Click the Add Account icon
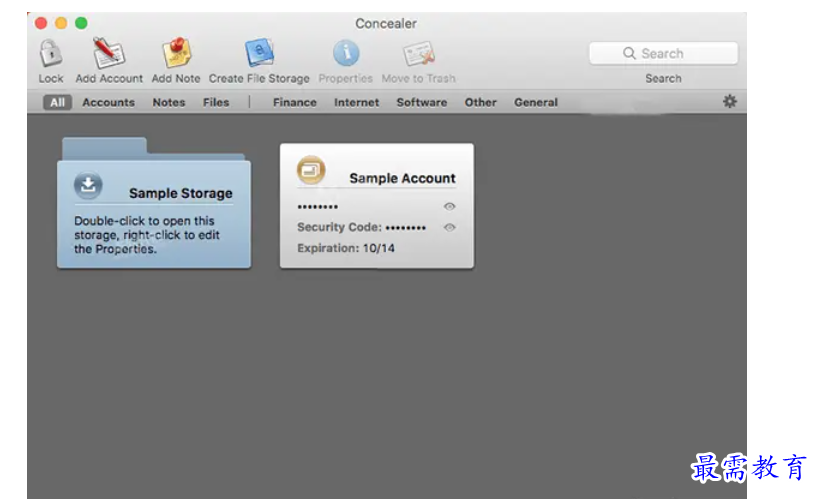The image size is (815, 499). 109,53
